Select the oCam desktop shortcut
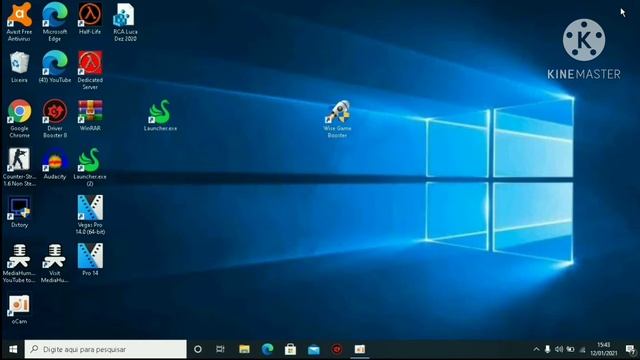This screenshot has width=640, height=360. pyautogui.click(x=19, y=309)
